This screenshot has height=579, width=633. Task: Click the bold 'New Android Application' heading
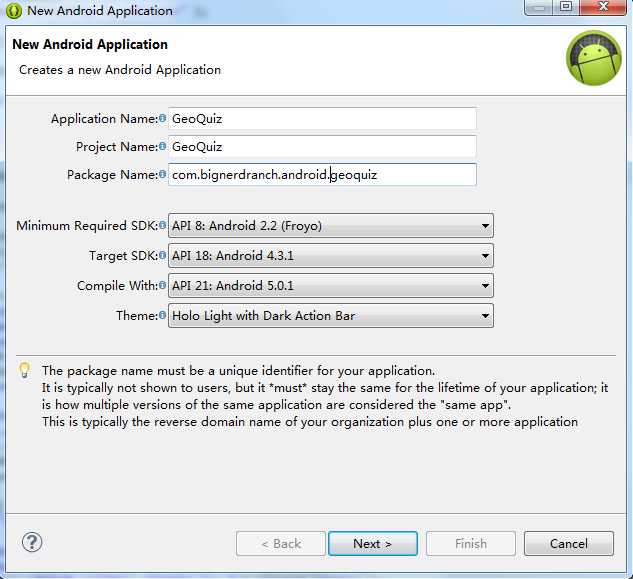[90, 44]
